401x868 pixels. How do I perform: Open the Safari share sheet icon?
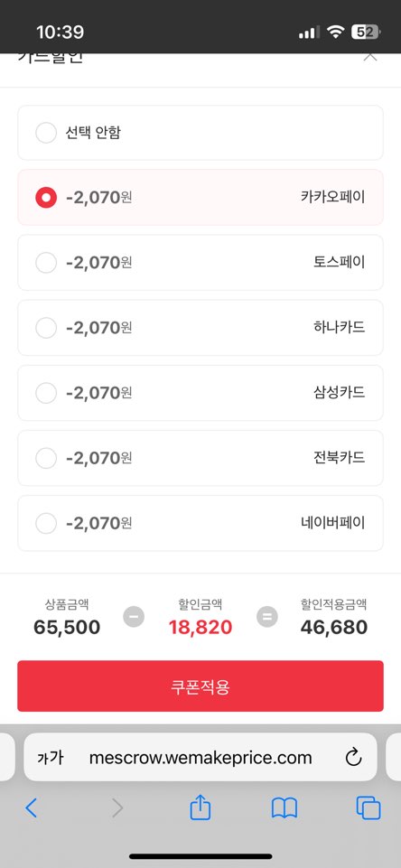click(x=200, y=806)
